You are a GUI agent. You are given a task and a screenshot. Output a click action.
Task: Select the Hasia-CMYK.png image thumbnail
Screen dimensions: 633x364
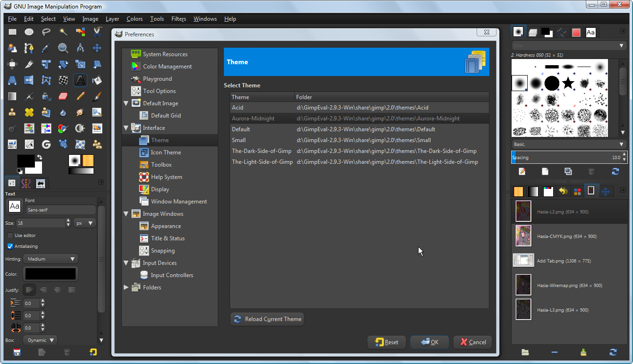pos(523,236)
